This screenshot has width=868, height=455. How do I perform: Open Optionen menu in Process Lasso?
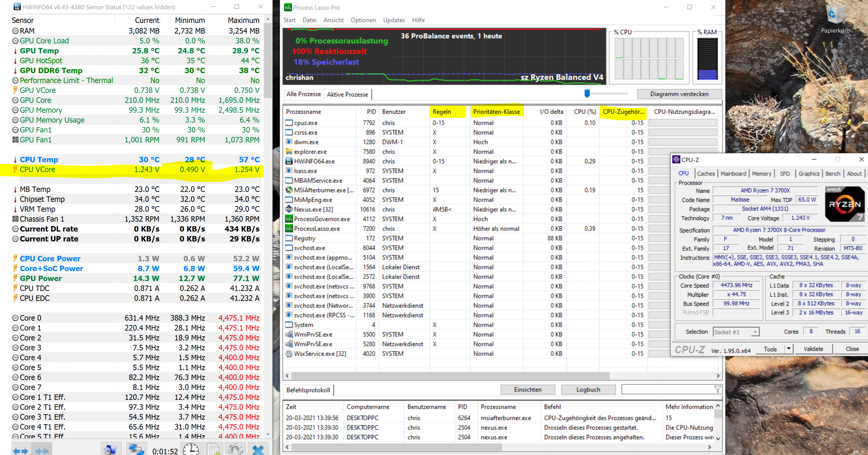click(363, 20)
